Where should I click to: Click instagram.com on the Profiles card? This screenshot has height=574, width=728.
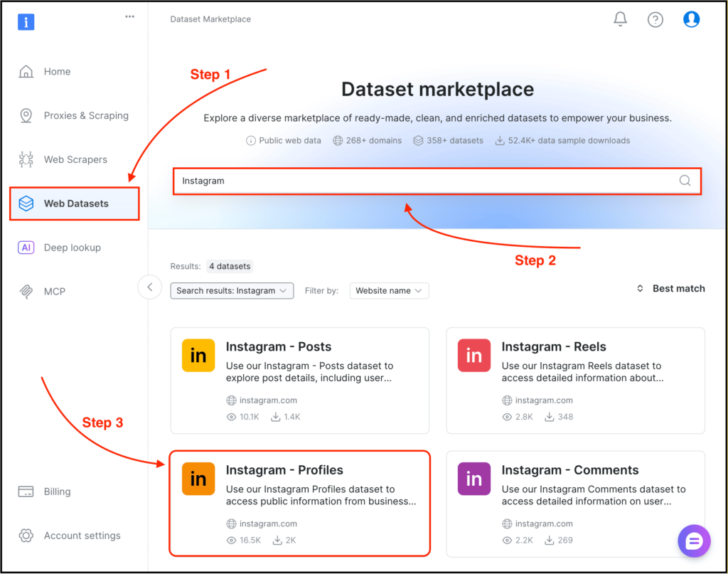pyautogui.click(x=268, y=523)
